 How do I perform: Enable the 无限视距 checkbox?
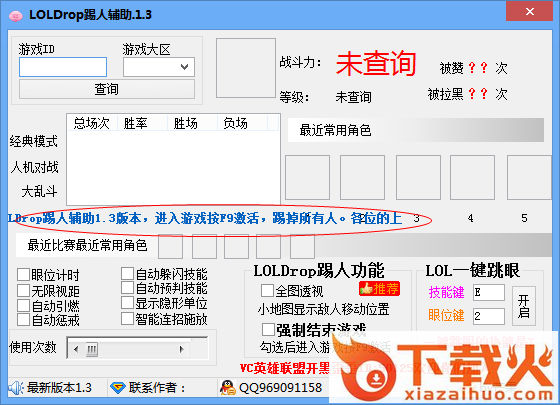[23, 291]
